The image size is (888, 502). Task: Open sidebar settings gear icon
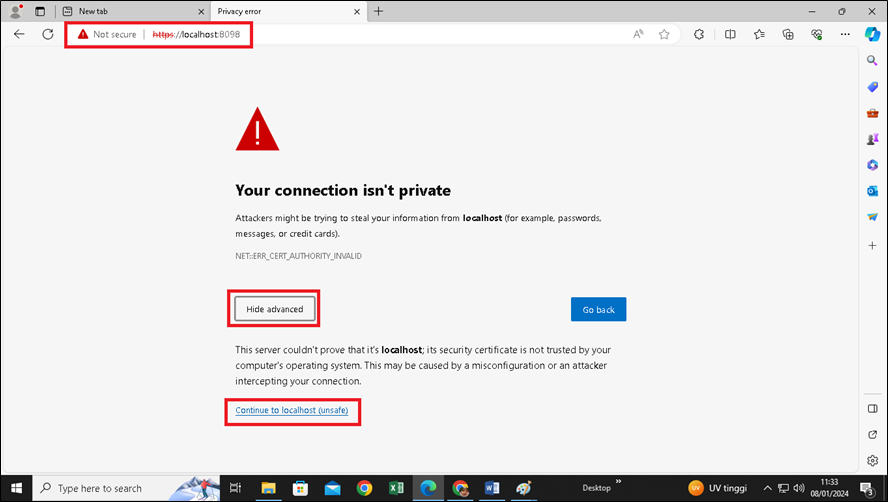872,461
